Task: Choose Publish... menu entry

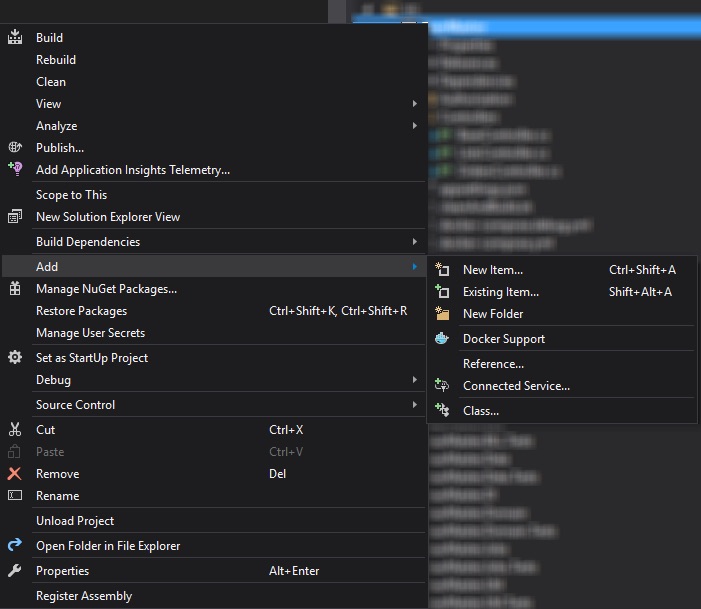Action: 214,148
